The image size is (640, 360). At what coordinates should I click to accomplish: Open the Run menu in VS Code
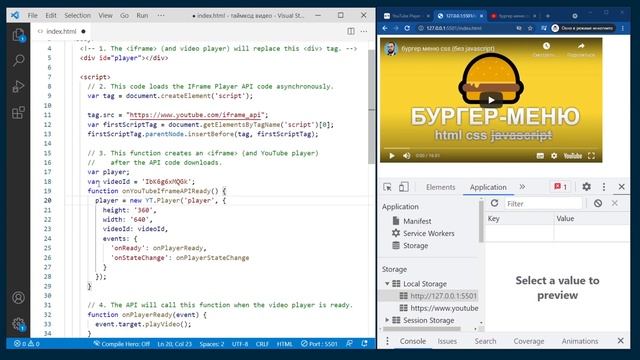click(142, 15)
